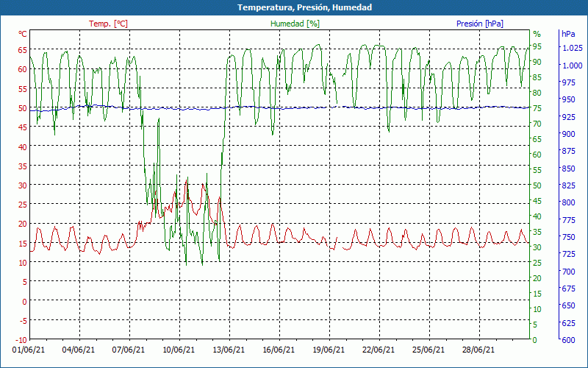The height and width of the screenshot is (368, 588).
Task: Click the 1.025 pressure axis value
Action: point(573,48)
